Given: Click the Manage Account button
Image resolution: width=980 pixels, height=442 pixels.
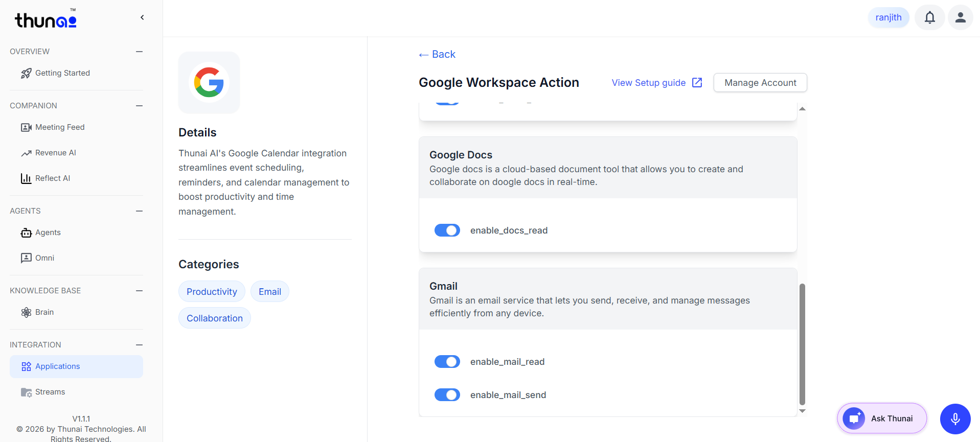Looking at the screenshot, I should coord(760,83).
